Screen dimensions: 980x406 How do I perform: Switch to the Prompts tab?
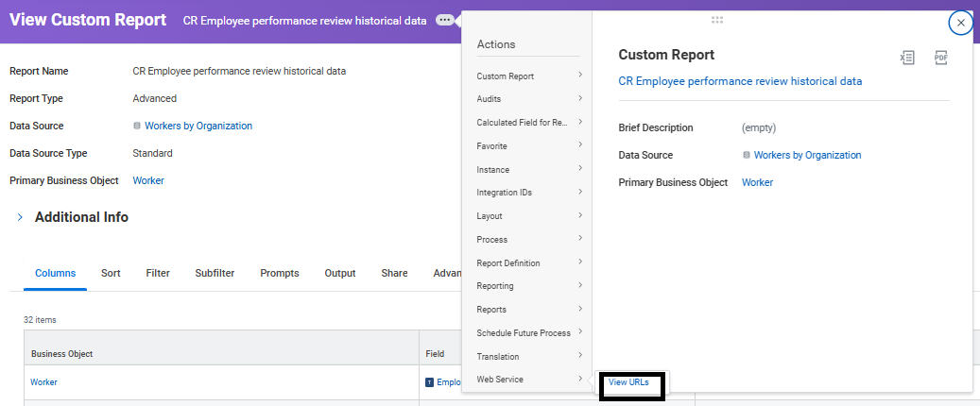280,273
